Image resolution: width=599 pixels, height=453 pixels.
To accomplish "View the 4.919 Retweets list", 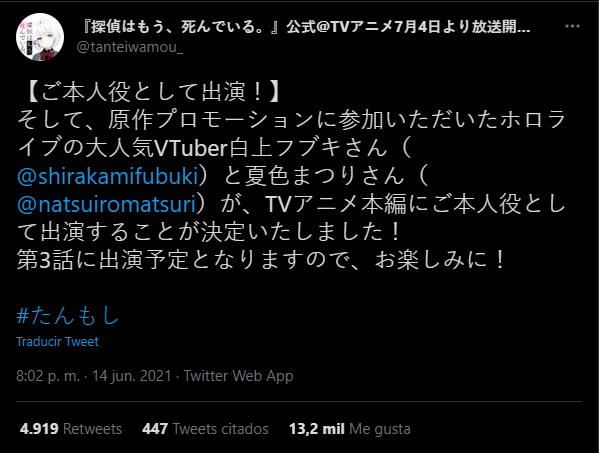I will [x=71, y=429].
